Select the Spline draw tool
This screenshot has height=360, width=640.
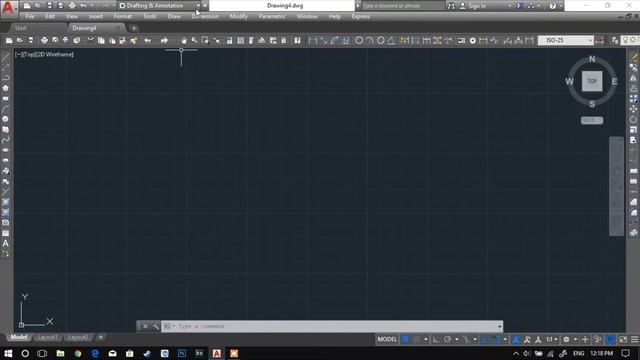(5, 140)
